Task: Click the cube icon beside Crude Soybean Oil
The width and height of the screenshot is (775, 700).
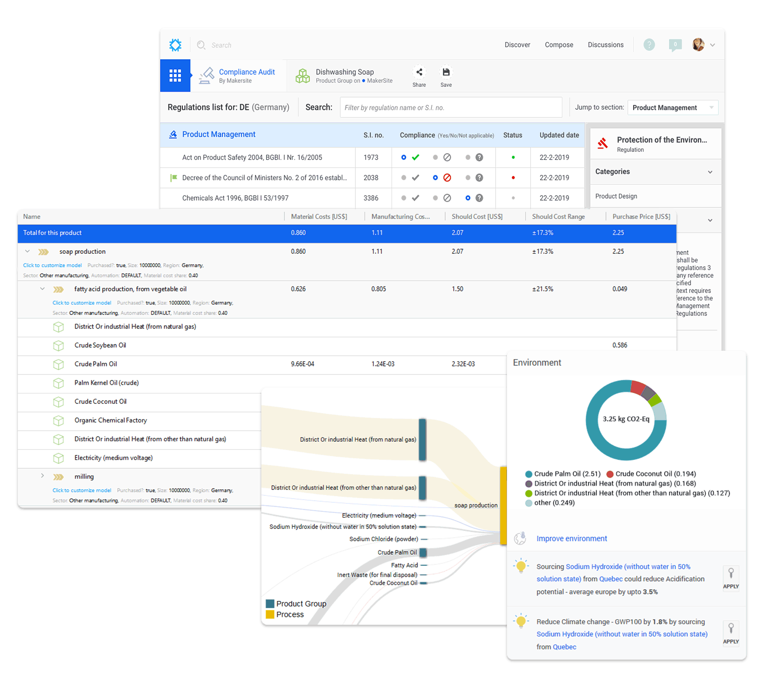Action: pyautogui.click(x=58, y=346)
